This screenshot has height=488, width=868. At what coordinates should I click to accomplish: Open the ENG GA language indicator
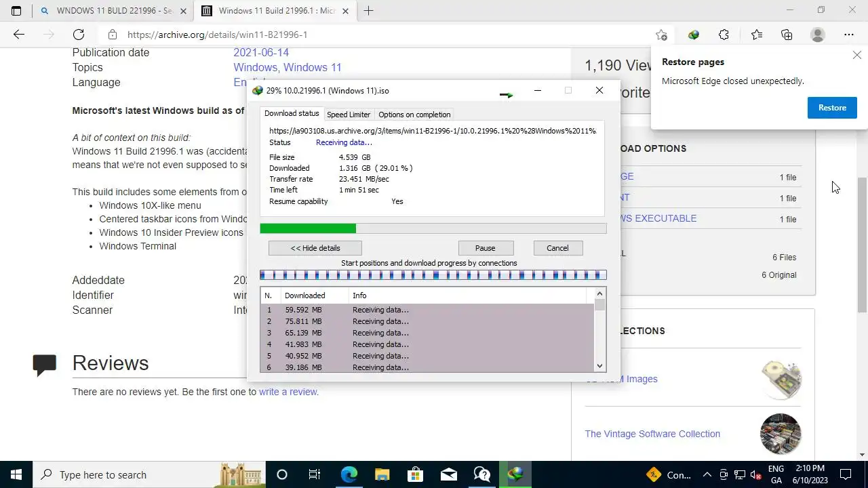point(776,474)
